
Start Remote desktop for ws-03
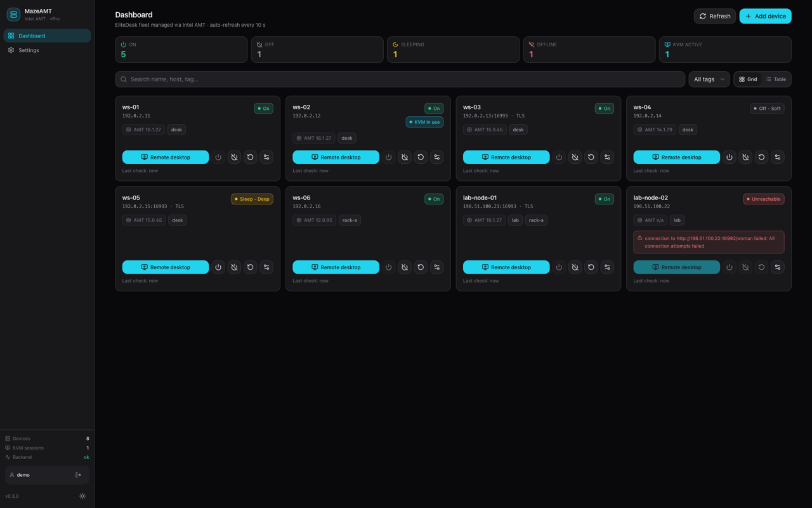pos(506,157)
